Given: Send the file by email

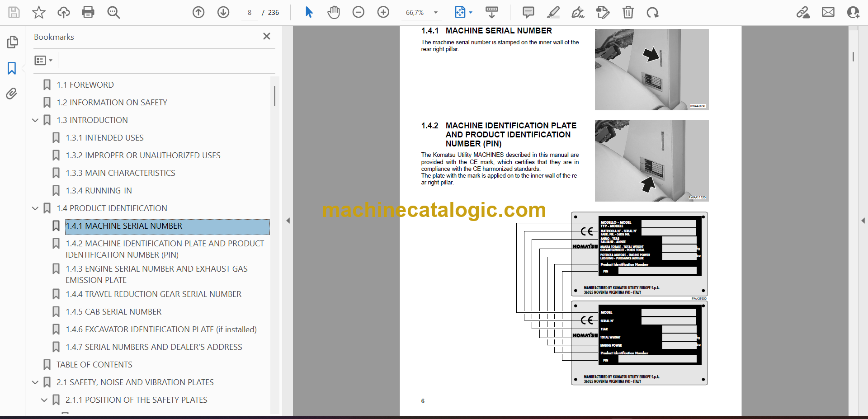Looking at the screenshot, I should 828,12.
